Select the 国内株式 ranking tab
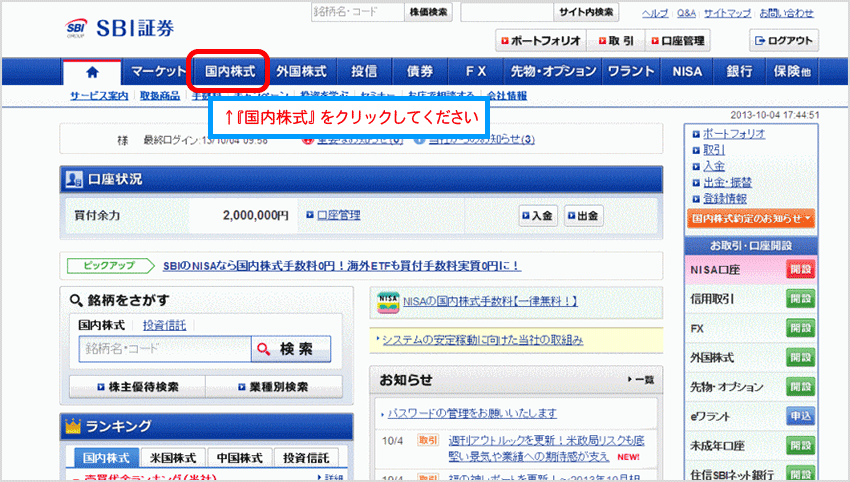 point(106,458)
